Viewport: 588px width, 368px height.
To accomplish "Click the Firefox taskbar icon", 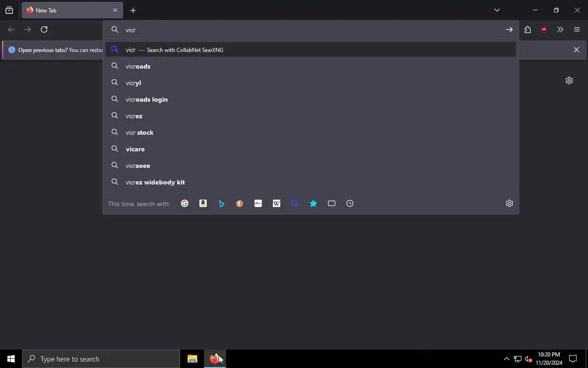I will coord(215,359).
